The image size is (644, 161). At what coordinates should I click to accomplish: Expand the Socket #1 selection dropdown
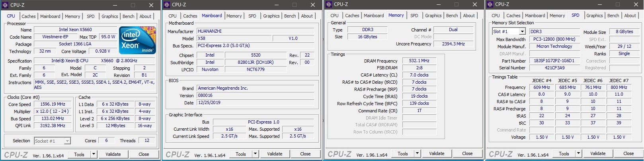(x=52, y=141)
